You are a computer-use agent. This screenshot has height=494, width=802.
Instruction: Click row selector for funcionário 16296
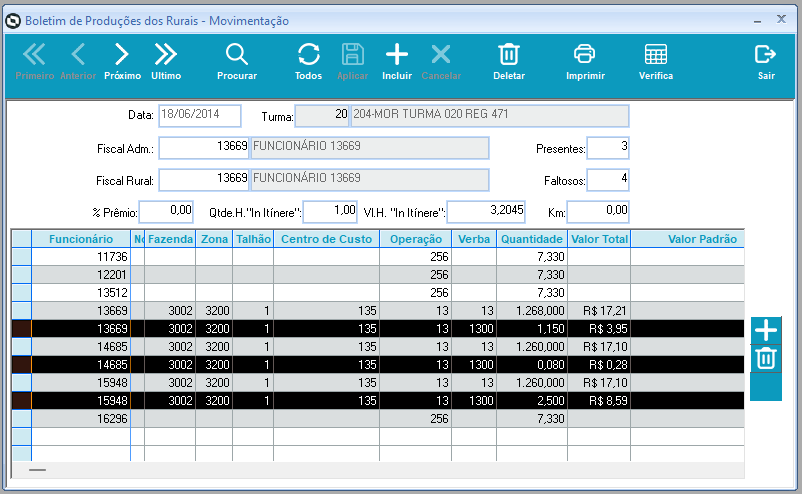[21, 418]
